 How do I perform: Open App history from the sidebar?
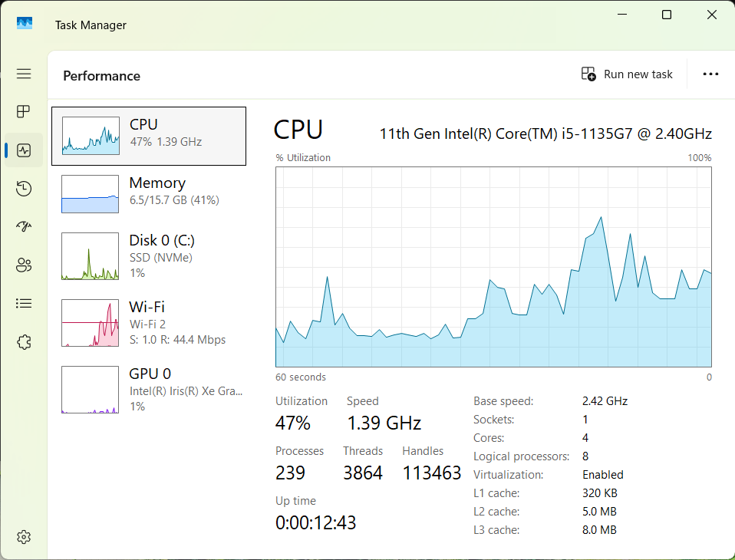point(24,189)
